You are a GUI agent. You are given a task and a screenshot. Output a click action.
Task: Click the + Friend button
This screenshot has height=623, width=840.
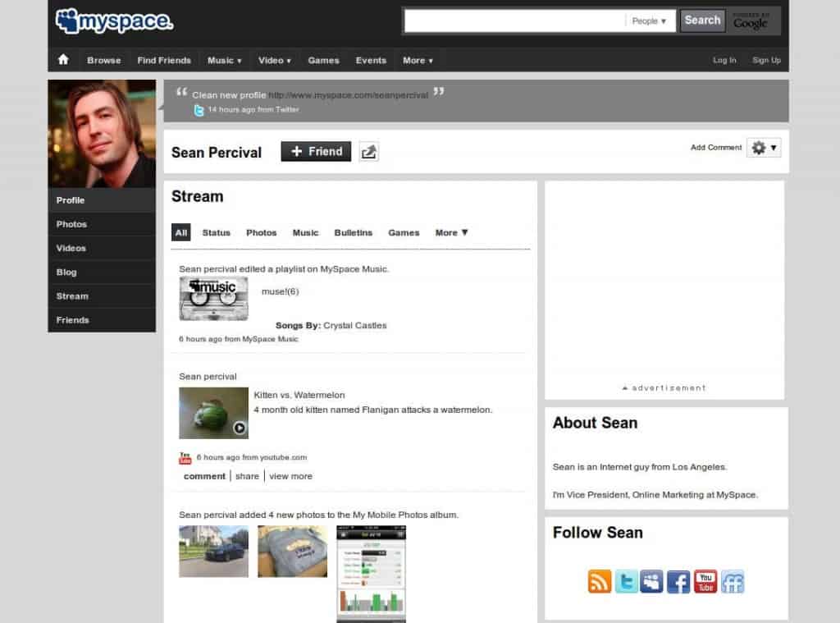point(316,152)
